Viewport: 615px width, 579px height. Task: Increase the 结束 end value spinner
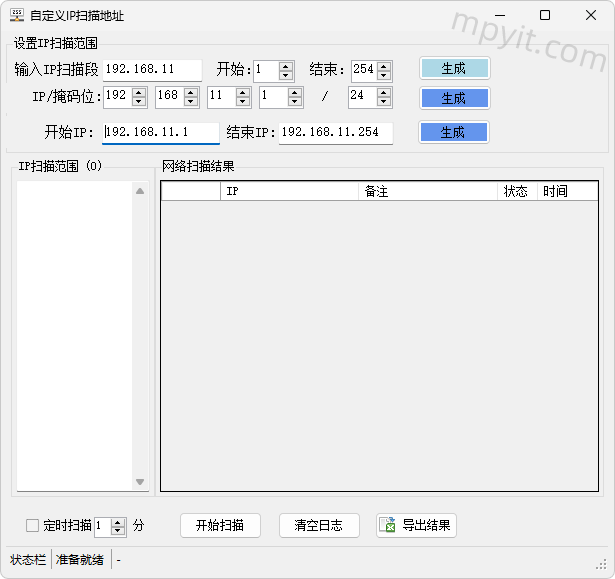[x=384, y=66]
